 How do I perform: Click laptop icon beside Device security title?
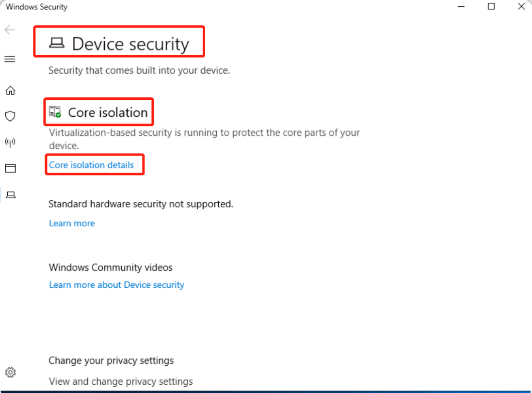(x=57, y=43)
